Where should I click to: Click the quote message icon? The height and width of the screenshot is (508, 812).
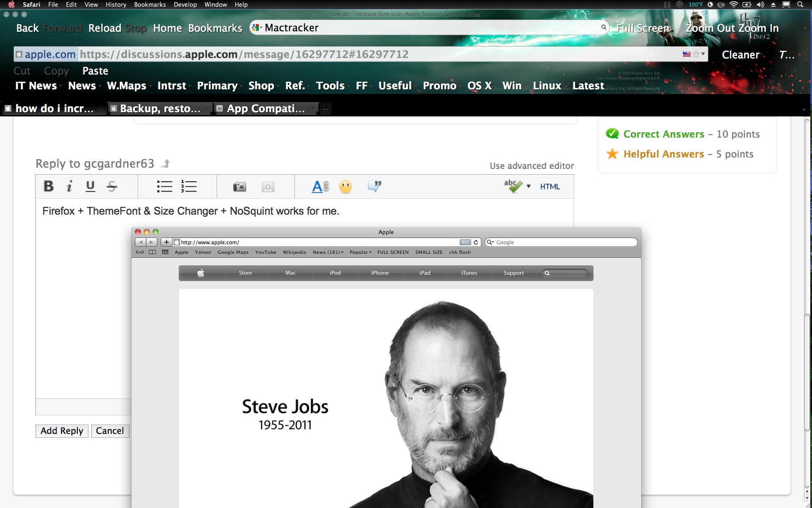(374, 186)
